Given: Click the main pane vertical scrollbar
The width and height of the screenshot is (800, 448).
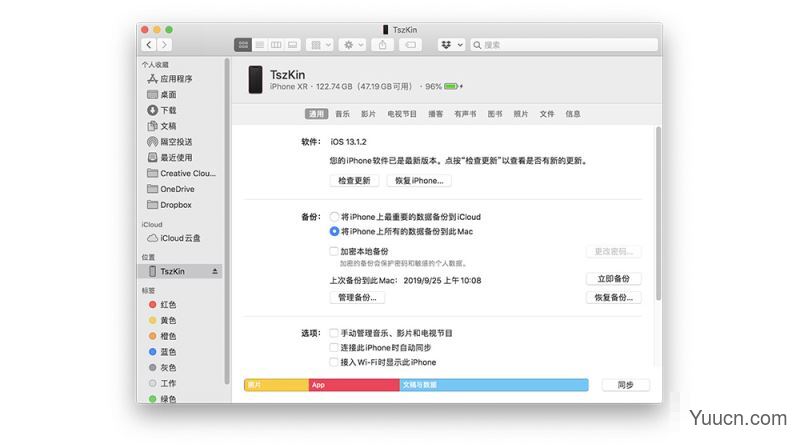Looking at the screenshot, I should point(658,213).
